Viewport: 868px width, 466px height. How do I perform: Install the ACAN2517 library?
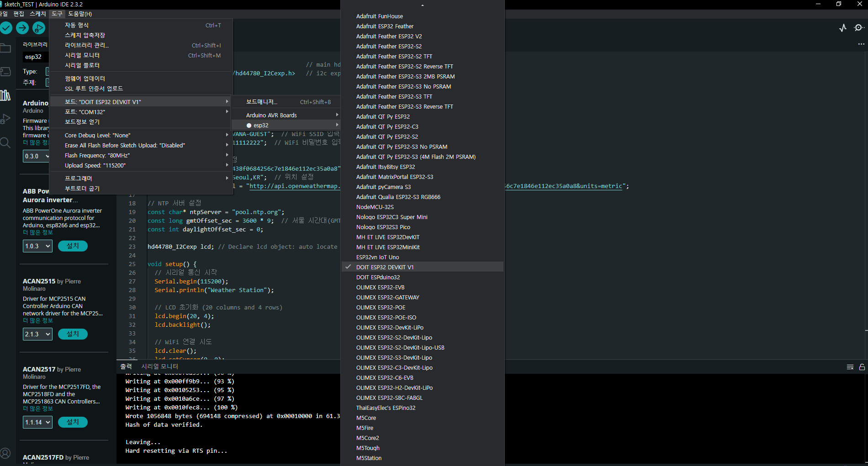click(x=73, y=422)
